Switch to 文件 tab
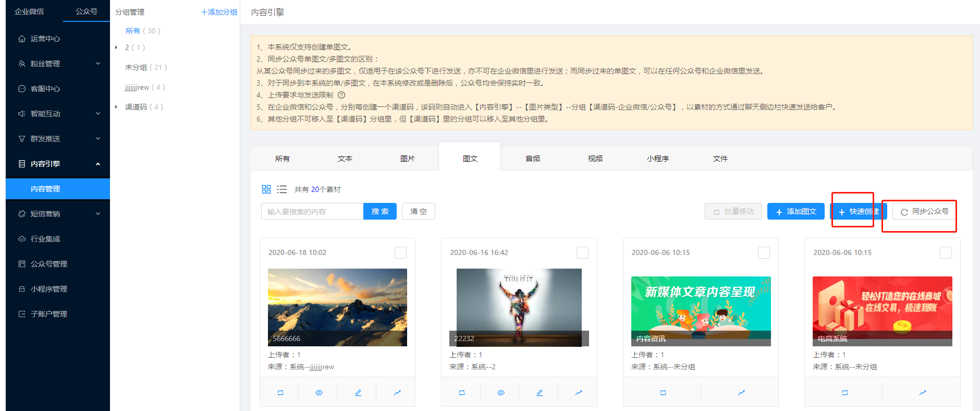Image resolution: width=980 pixels, height=411 pixels. coord(720,159)
